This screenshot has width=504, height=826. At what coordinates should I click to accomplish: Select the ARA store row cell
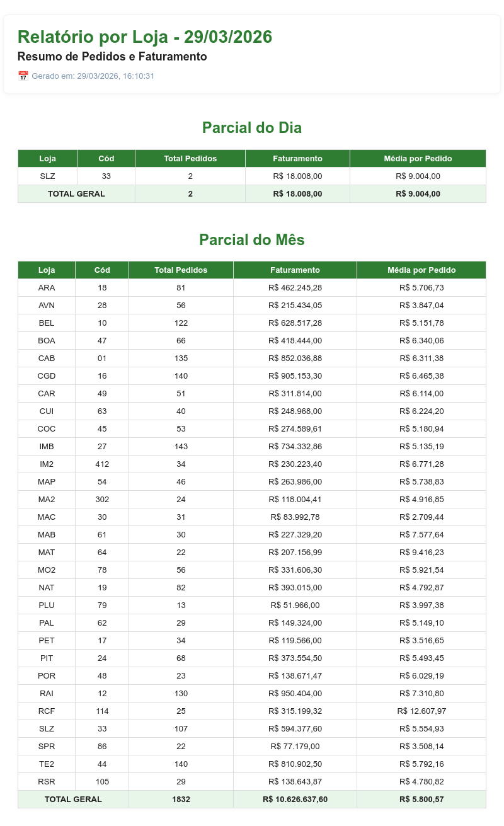click(47, 288)
